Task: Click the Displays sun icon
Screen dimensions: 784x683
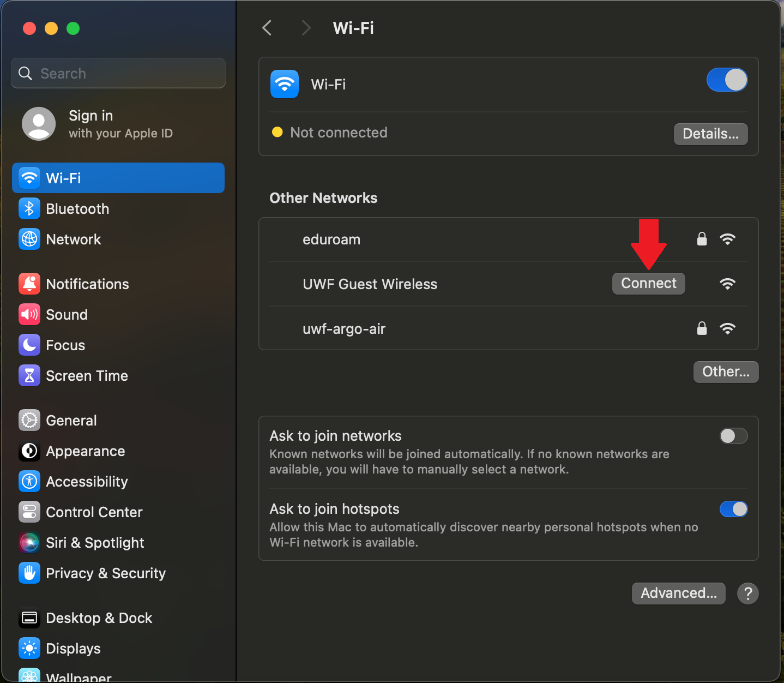Action: (29, 648)
